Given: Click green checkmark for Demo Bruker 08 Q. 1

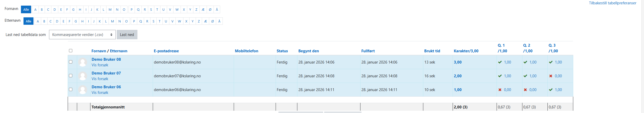Looking at the screenshot, I should pos(500,62).
